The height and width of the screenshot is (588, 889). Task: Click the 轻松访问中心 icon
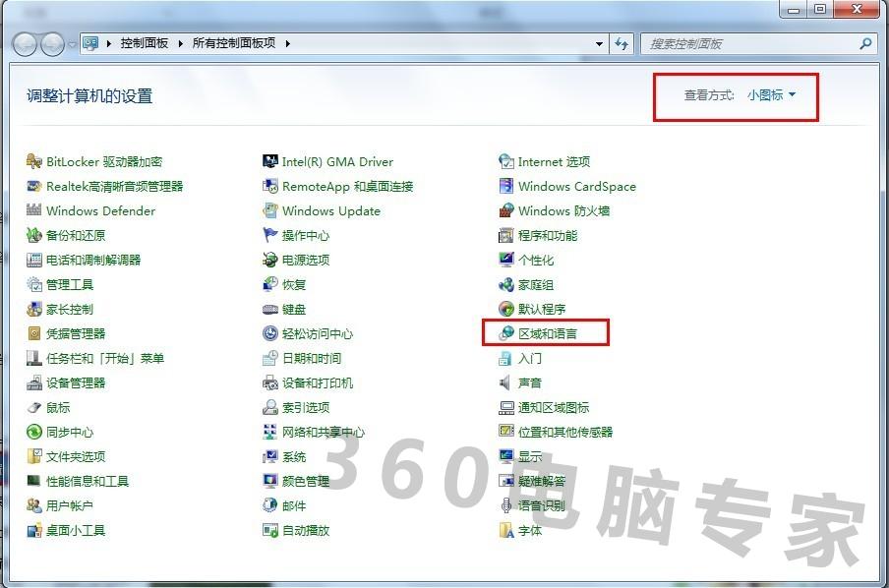[270, 333]
